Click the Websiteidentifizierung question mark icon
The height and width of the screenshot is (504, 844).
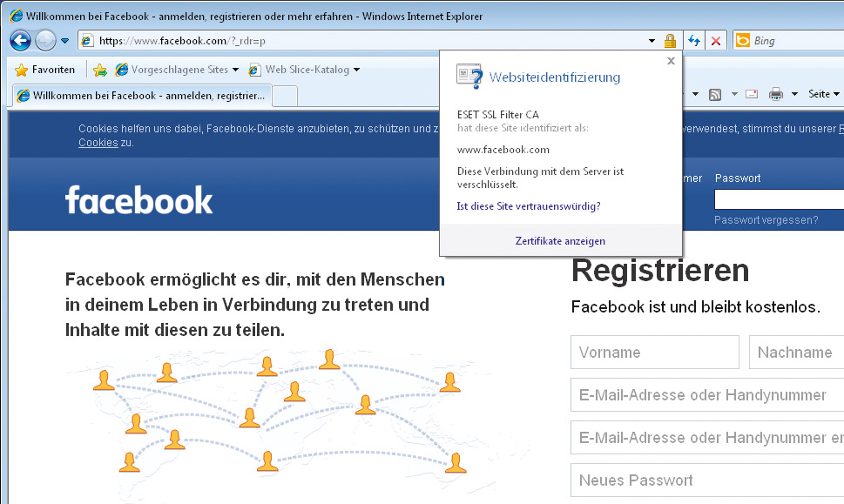pos(469,77)
